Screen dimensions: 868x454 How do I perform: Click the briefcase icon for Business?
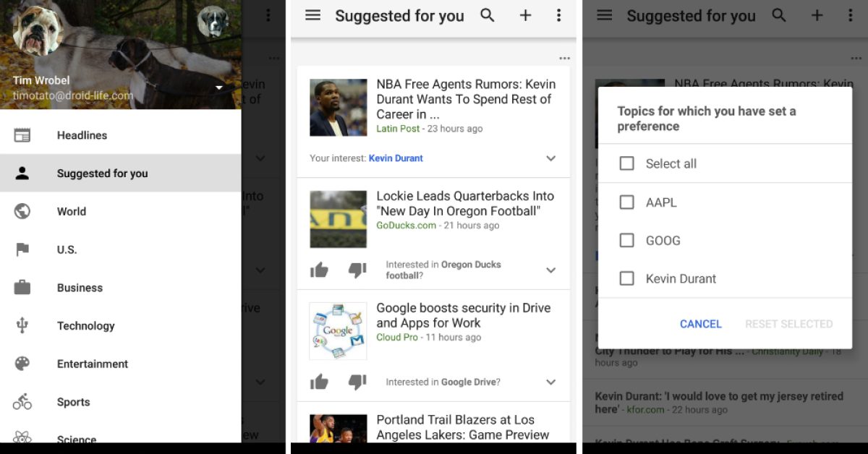(22, 287)
